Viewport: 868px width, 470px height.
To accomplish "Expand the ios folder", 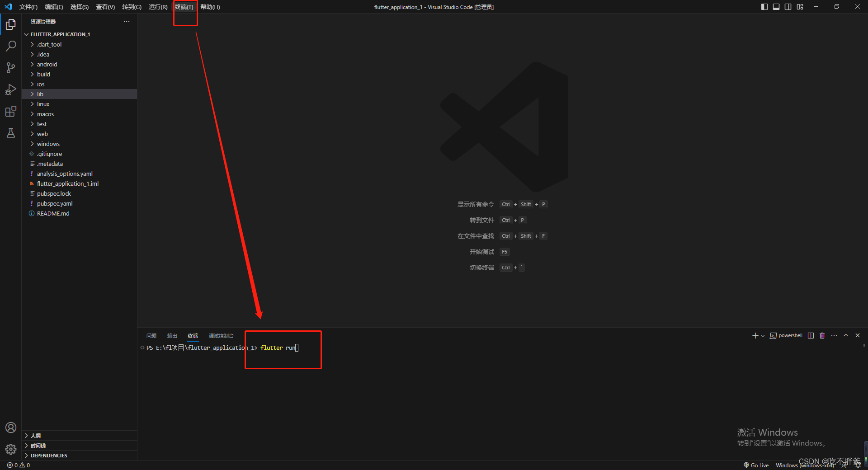I will [x=79, y=84].
